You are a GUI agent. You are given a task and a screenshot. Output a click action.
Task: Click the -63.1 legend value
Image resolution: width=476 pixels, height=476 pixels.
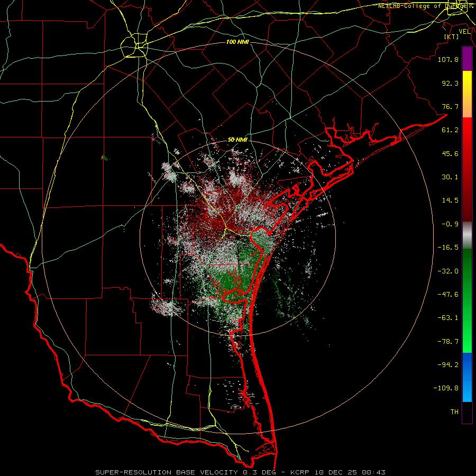[448, 318]
